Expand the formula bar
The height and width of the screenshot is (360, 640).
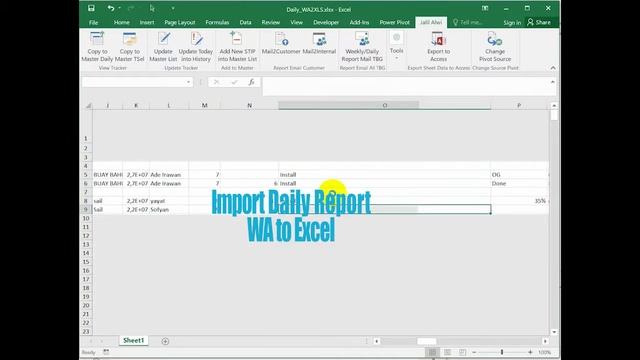click(552, 82)
